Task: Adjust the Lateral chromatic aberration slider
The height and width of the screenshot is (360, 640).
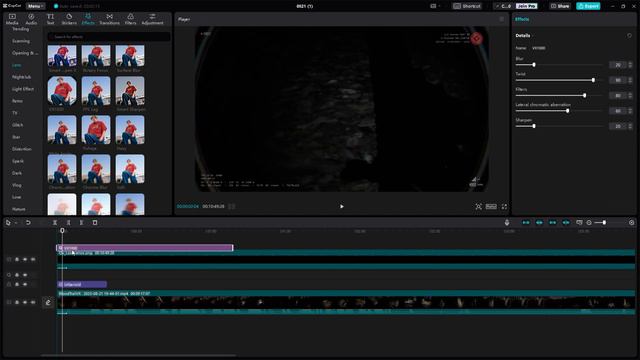Action: point(559,111)
